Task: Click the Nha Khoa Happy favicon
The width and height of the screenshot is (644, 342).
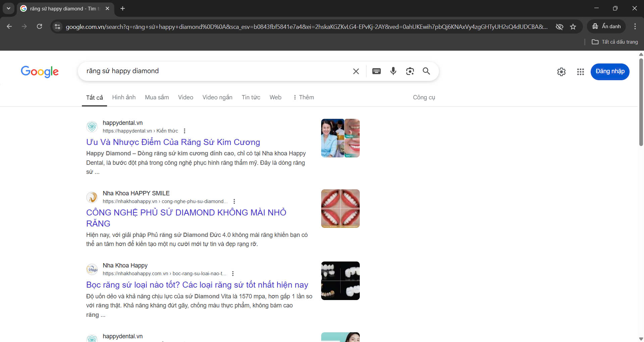Action: pos(92,269)
